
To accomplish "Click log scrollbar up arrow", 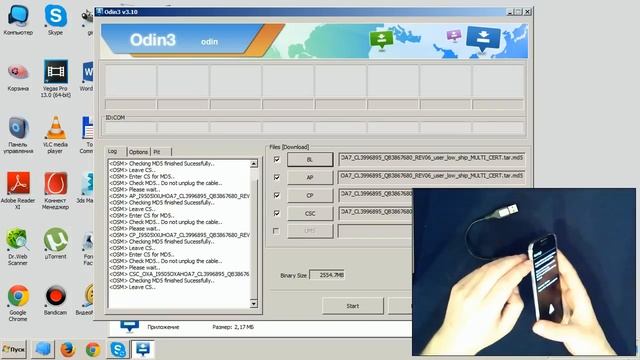I will pyautogui.click(x=253, y=164).
